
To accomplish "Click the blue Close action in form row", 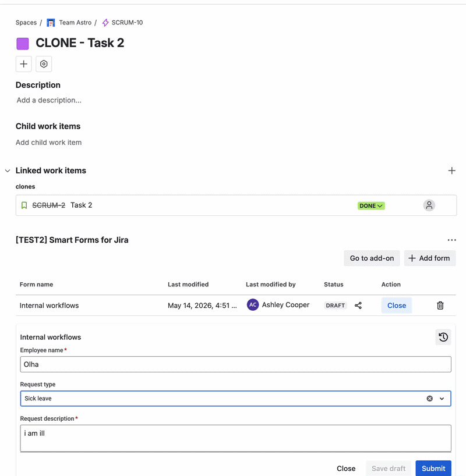I will pyautogui.click(x=397, y=306).
